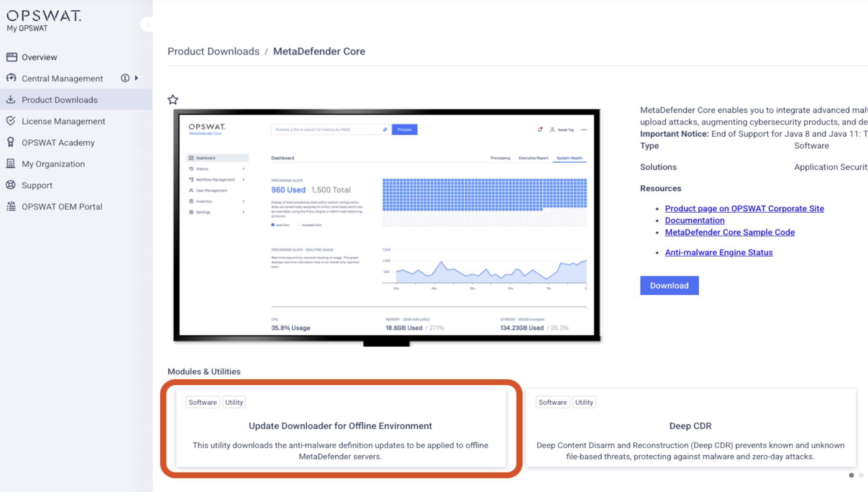Screen dimensions: 868x492
Task: Click the info badge beside Central Management
Action: click(x=125, y=78)
